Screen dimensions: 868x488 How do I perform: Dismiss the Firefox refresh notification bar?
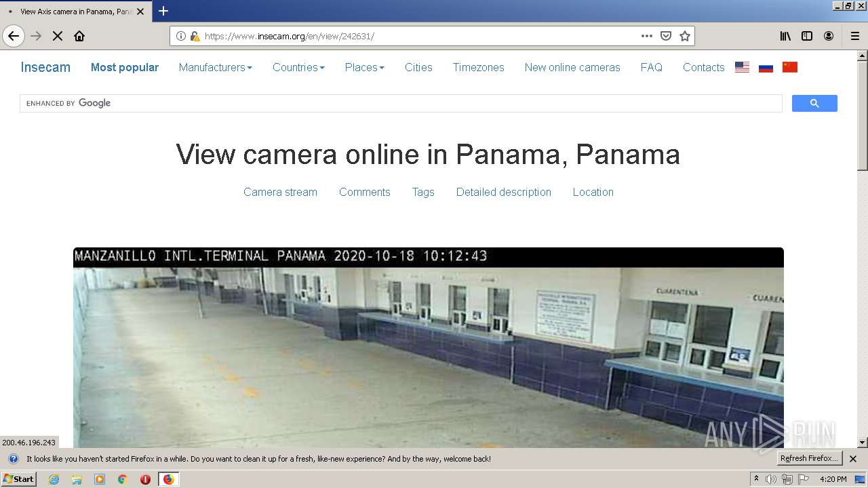pos(853,459)
